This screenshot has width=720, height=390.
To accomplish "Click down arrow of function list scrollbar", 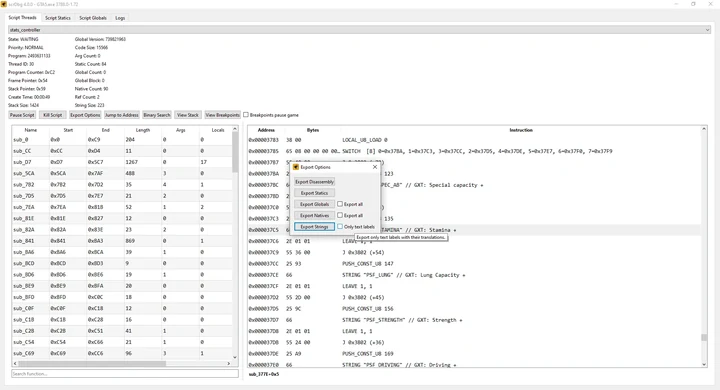I will click(235, 357).
